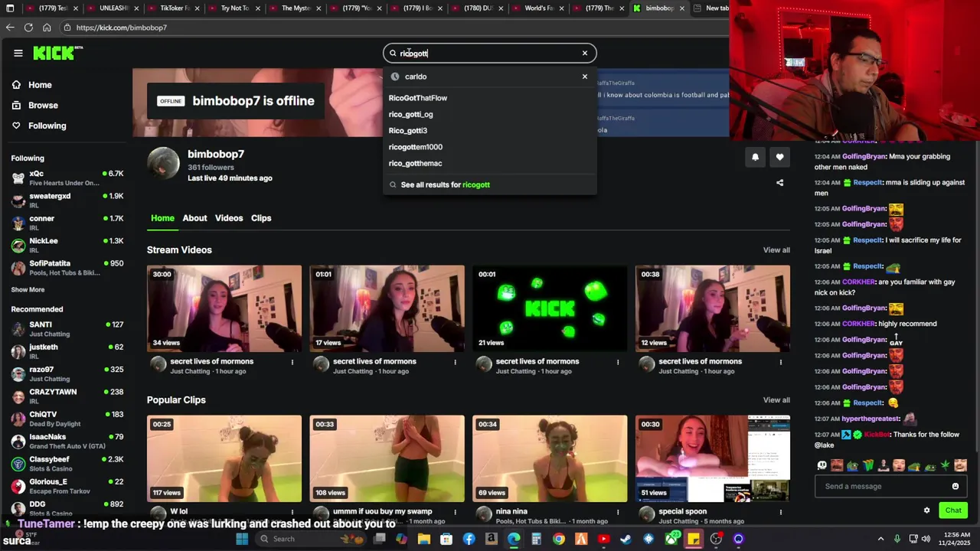The width and height of the screenshot is (980, 551).
Task: Open the 00:38 stream video thumbnail
Action: tap(713, 308)
